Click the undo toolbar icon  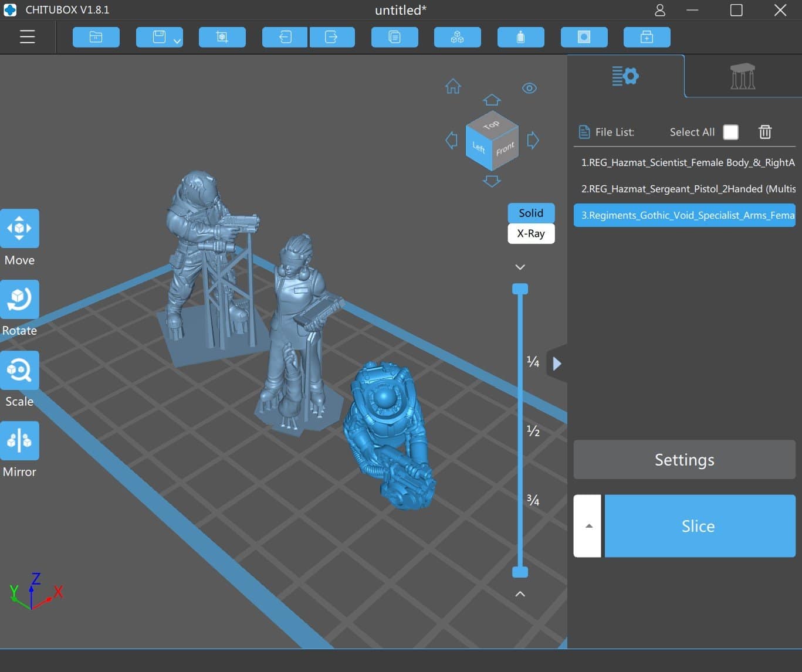coord(285,37)
